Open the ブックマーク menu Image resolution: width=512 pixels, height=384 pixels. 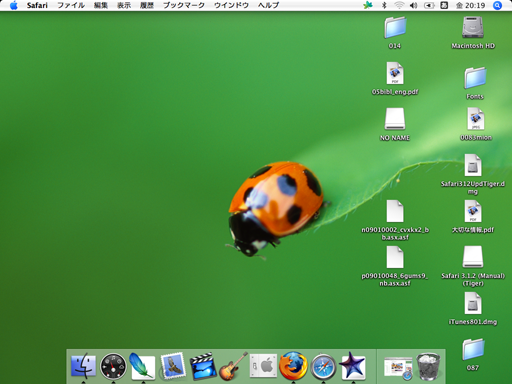(x=184, y=5)
